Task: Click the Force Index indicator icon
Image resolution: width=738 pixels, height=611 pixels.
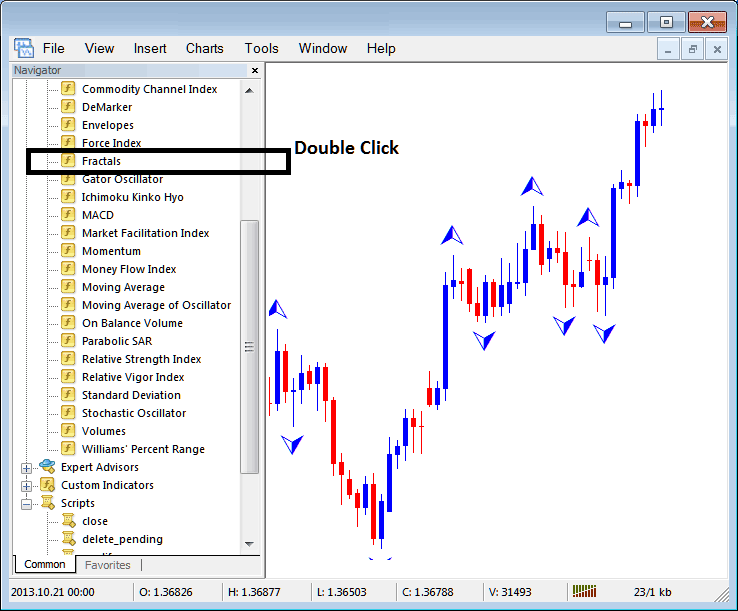Action: click(68, 142)
